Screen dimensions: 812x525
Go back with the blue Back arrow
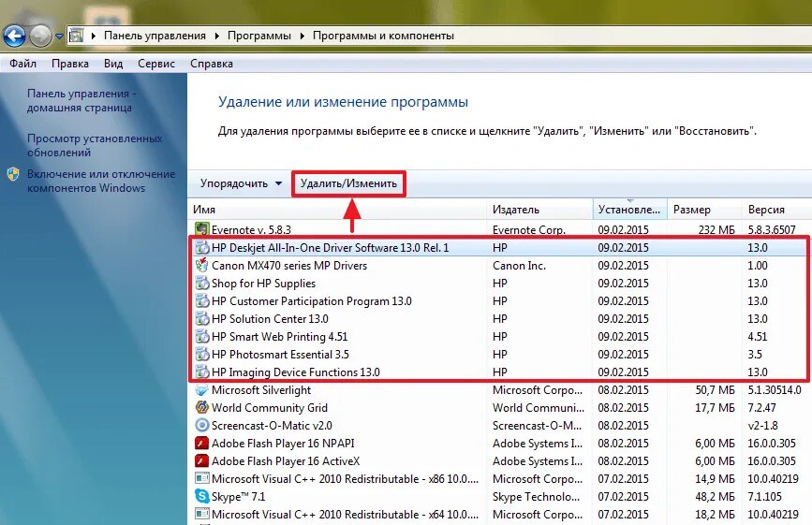[14, 36]
